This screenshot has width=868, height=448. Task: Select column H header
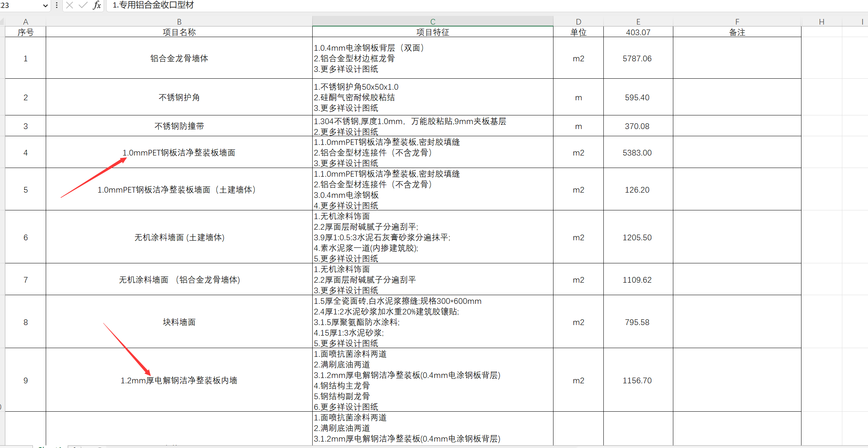tap(821, 22)
